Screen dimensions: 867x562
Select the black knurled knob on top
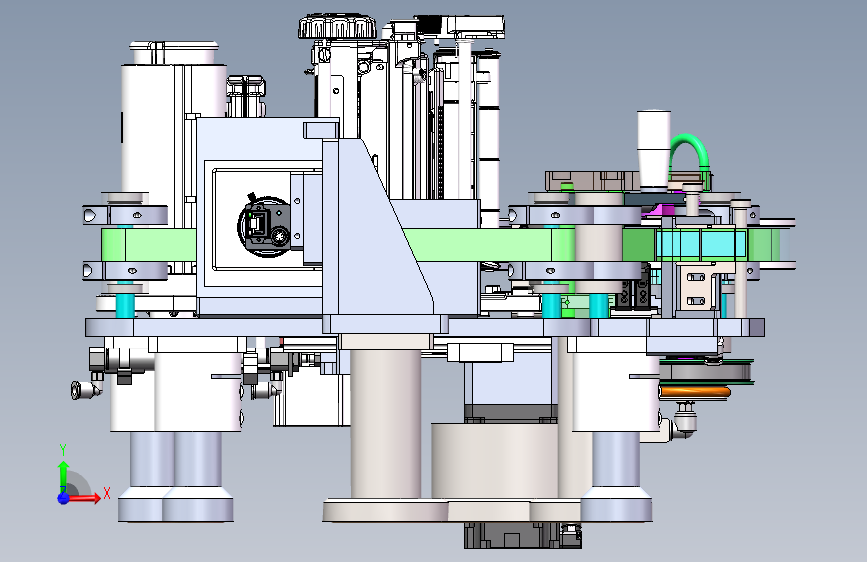pos(337,28)
